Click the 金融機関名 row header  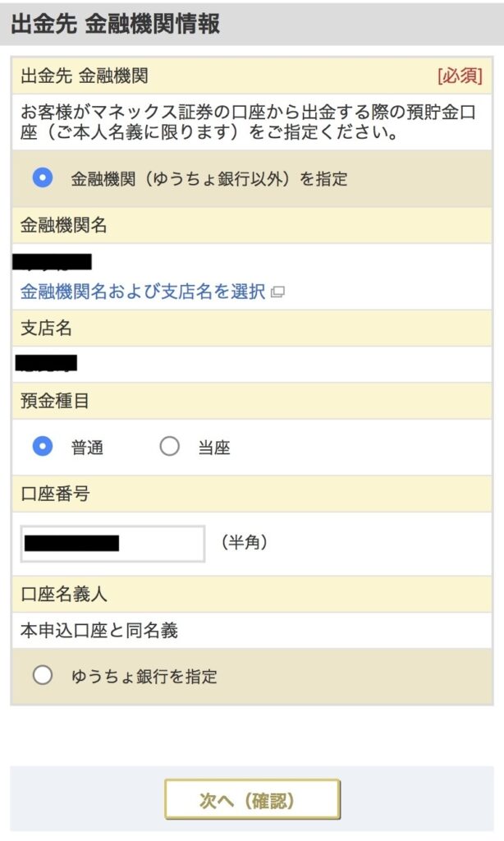tap(64, 226)
